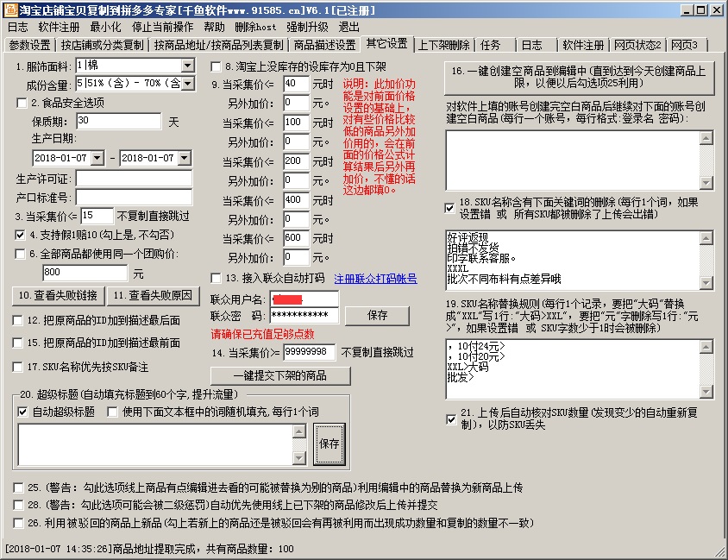Toggle 6.全部商品都使用同一个团购价 checkbox
Screen dimensions: 728x560
coord(20,254)
